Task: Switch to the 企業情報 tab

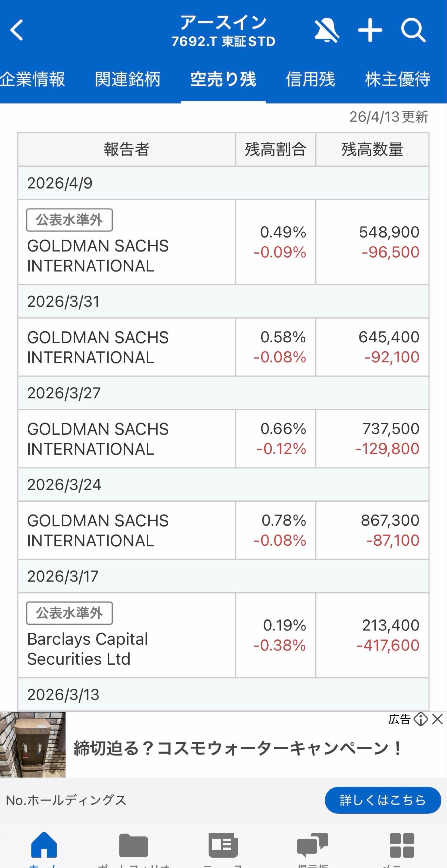Action: click(32, 80)
